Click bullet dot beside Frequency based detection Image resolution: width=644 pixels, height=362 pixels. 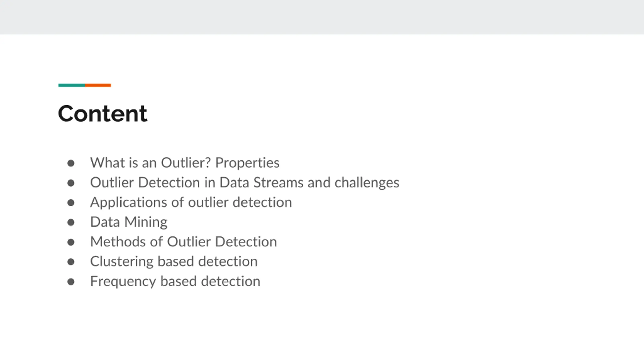(71, 282)
